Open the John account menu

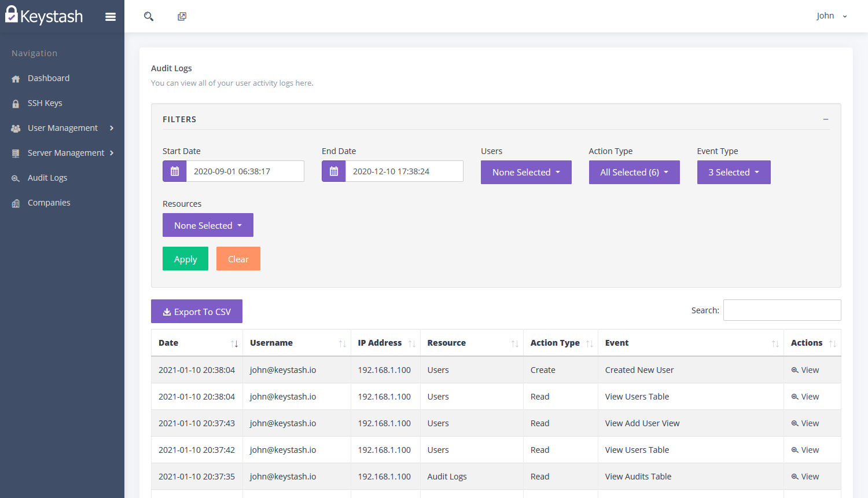click(x=829, y=16)
